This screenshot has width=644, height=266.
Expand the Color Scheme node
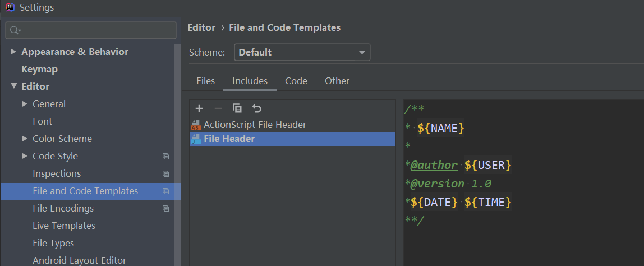point(24,139)
